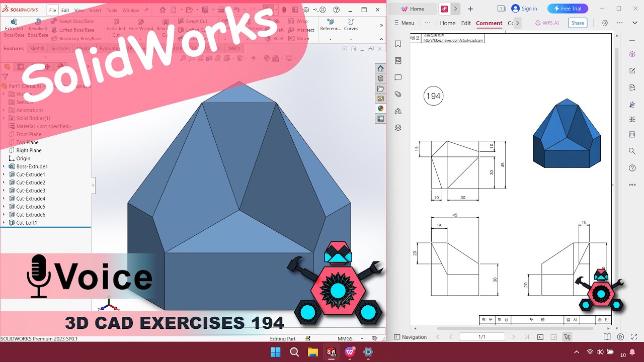Open the more options dots in the WPS right sidebar
The width and height of the screenshot is (644, 362).
tap(632, 185)
